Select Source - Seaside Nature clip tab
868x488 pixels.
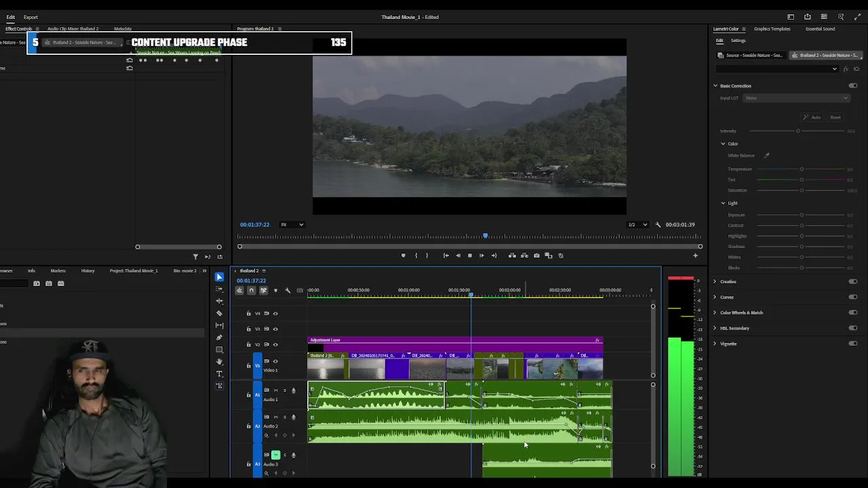click(x=750, y=56)
